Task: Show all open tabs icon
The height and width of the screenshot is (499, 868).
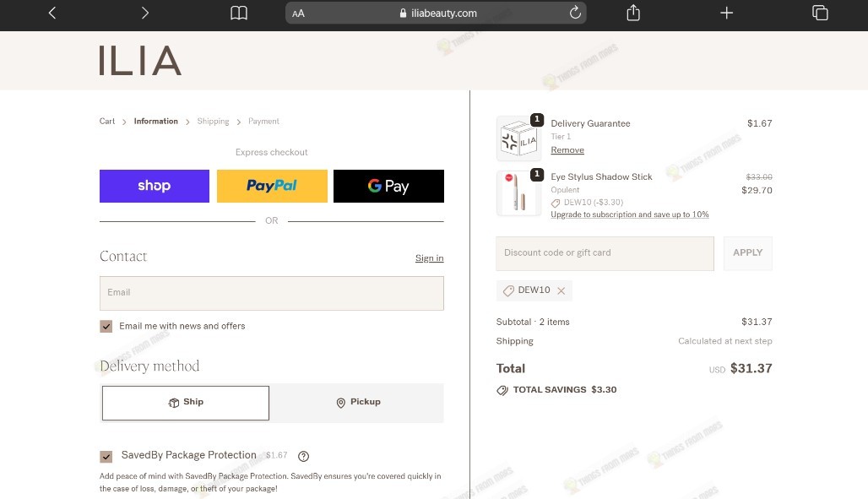Action: (x=820, y=13)
